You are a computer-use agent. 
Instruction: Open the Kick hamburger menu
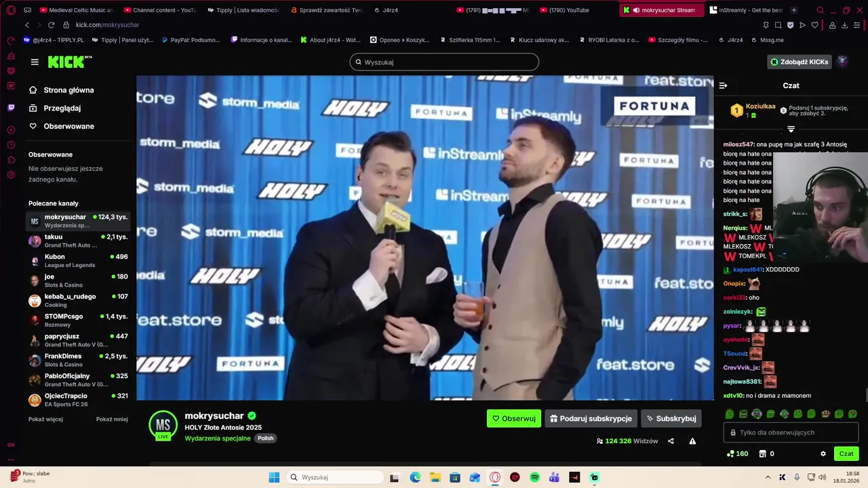point(35,62)
